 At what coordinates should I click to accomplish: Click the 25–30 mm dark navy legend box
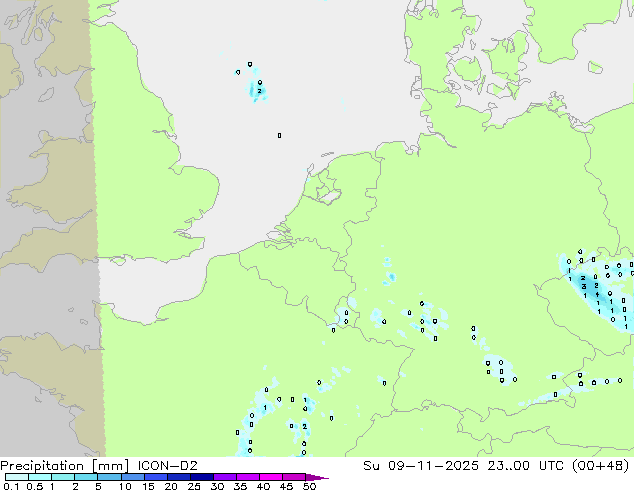pos(201,477)
